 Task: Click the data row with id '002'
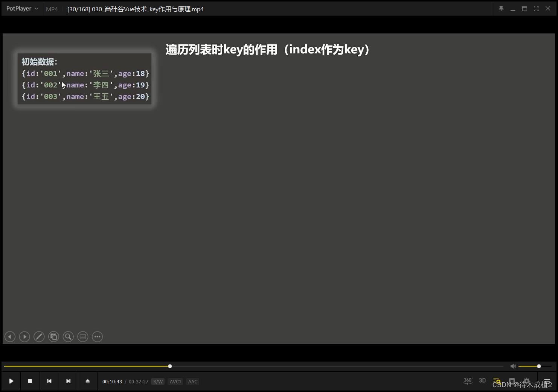[x=85, y=85]
